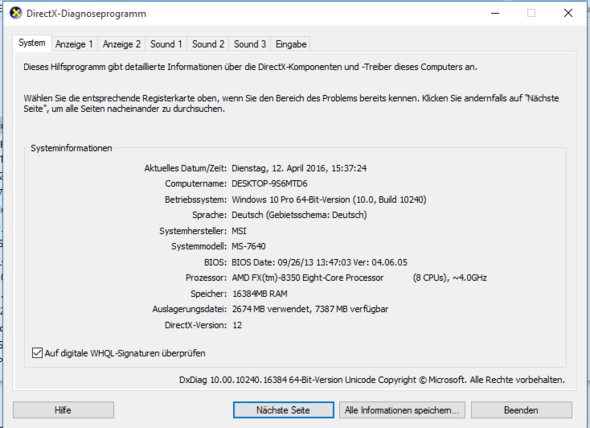Click the Systemhersteller value MSI
The width and height of the screenshot is (590, 428).
(239, 231)
